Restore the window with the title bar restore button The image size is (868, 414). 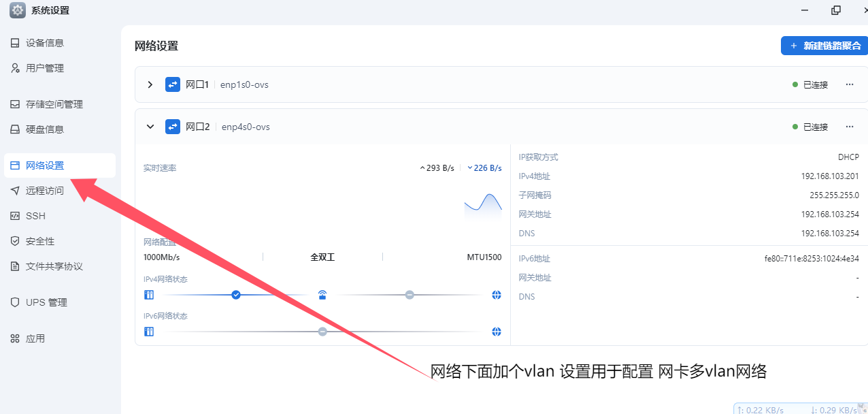click(x=836, y=10)
